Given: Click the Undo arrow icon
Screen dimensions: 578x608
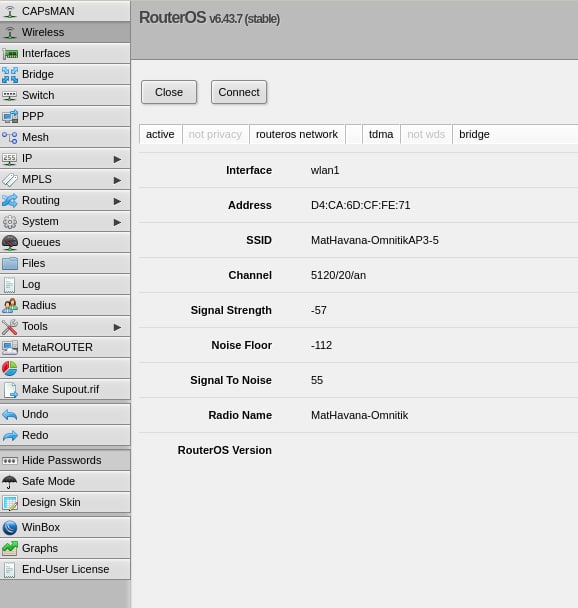Looking at the screenshot, I should click(x=10, y=415).
